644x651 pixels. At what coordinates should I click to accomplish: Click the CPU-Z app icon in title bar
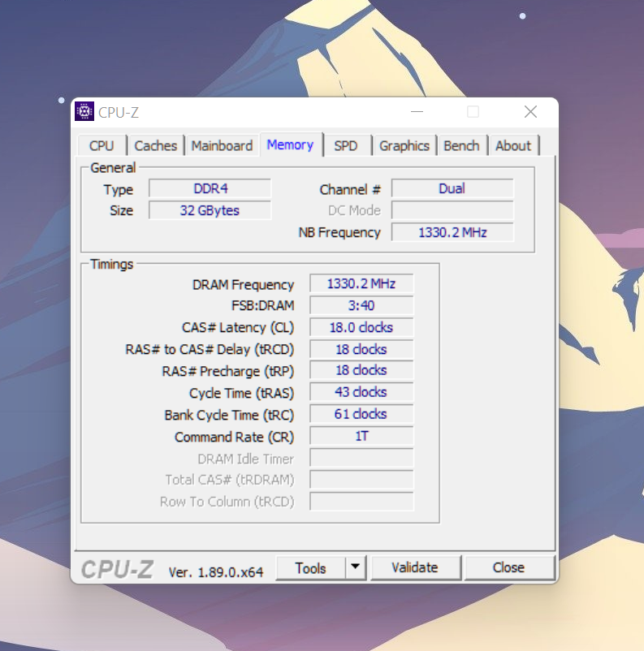[x=84, y=111]
